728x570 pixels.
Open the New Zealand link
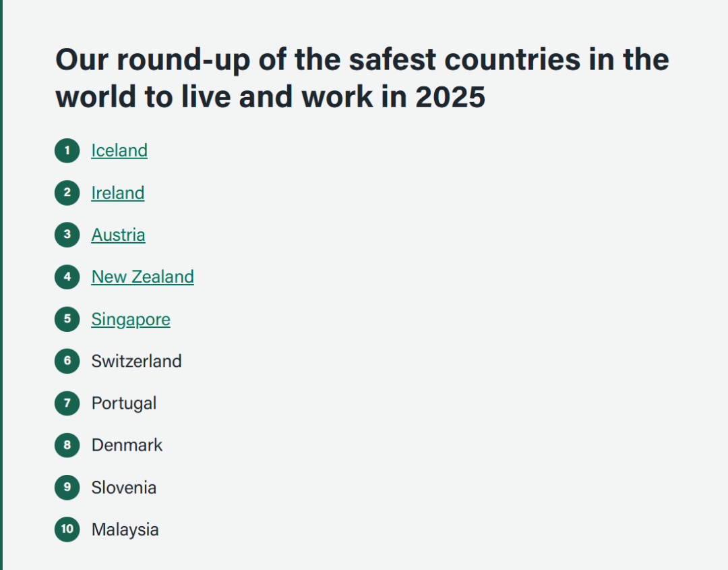[x=143, y=277]
